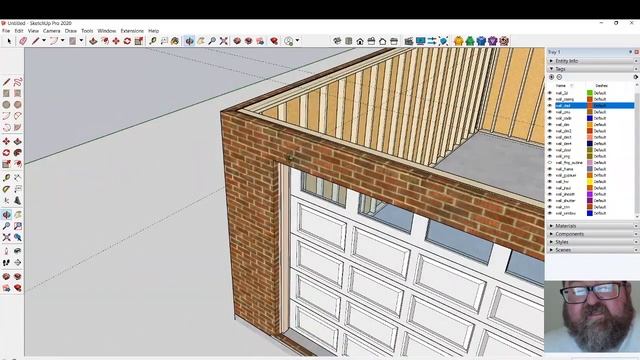Pick the Eraser tool in top toolbar
The width and height of the screenshot is (640, 360).
[x=23, y=41]
